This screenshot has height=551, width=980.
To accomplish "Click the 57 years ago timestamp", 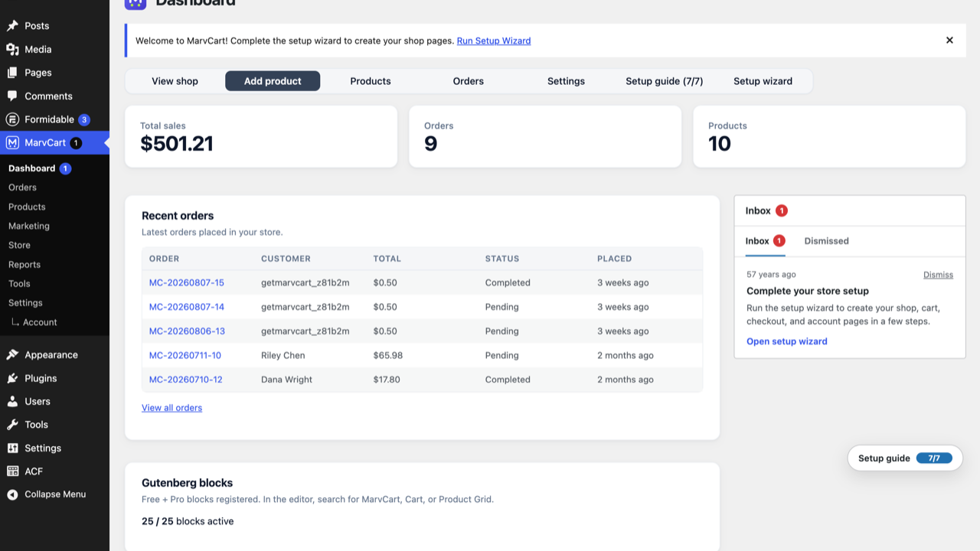I will 771,275.
